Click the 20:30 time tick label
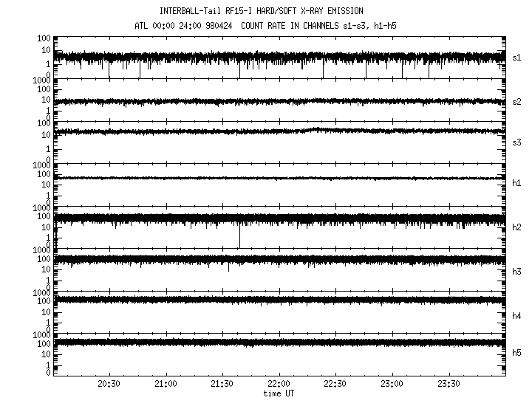The height and width of the screenshot is (406, 532). (x=109, y=385)
